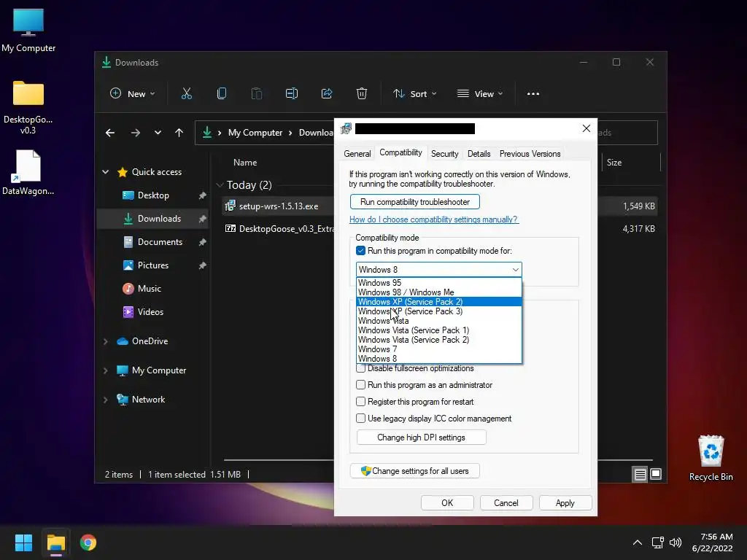Image resolution: width=747 pixels, height=560 pixels.
Task: Open the Recycle Bin desktop icon
Action: [711, 458]
